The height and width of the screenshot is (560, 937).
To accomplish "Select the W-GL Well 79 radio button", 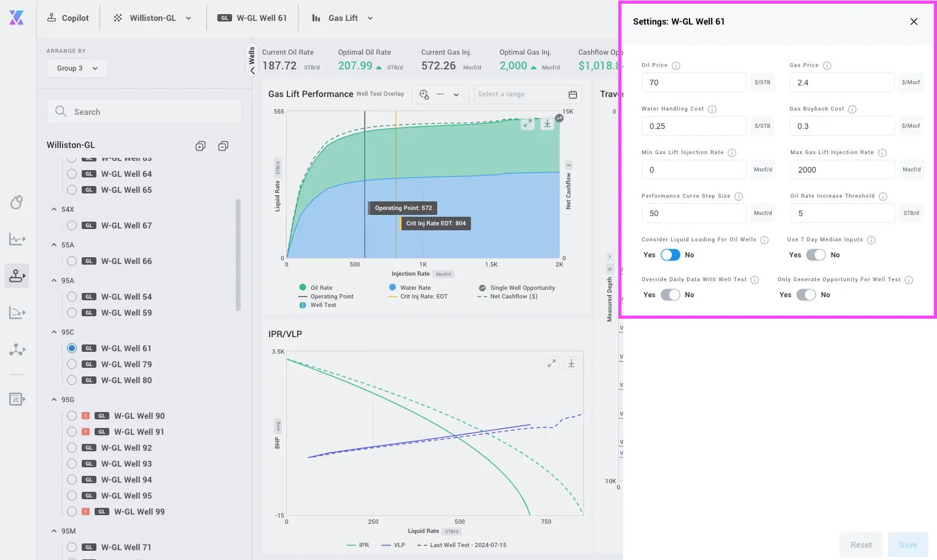I will coord(72,364).
